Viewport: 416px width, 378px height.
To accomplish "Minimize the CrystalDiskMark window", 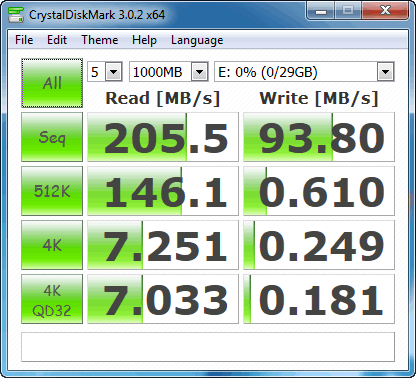I will coord(321,11).
